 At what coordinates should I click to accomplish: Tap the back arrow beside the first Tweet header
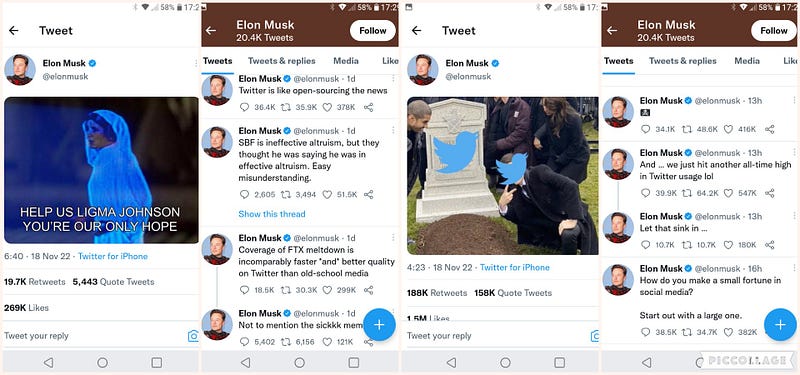point(14,31)
